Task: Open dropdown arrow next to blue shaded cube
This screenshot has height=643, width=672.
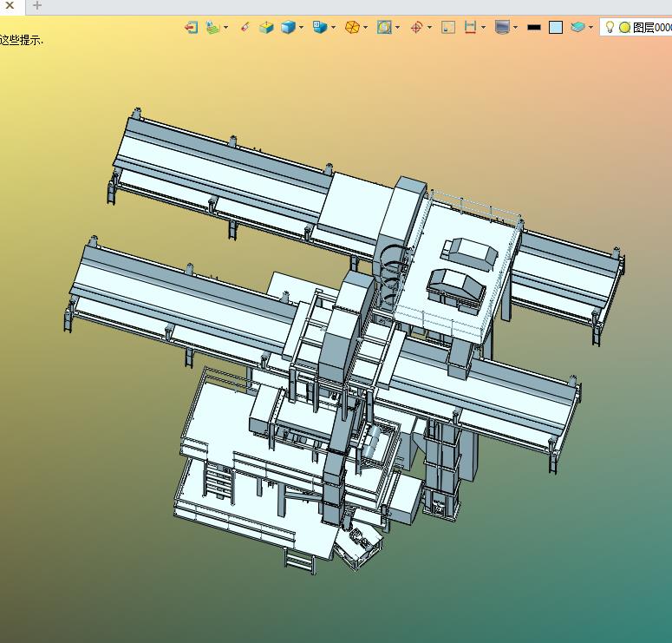Action: (x=301, y=27)
